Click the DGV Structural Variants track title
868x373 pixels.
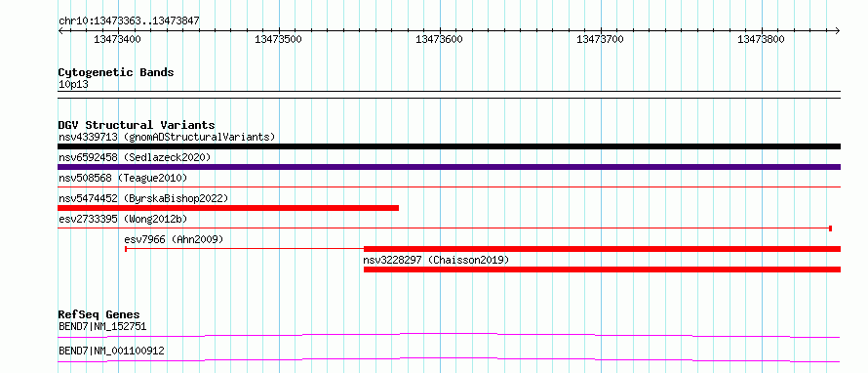pos(137,125)
